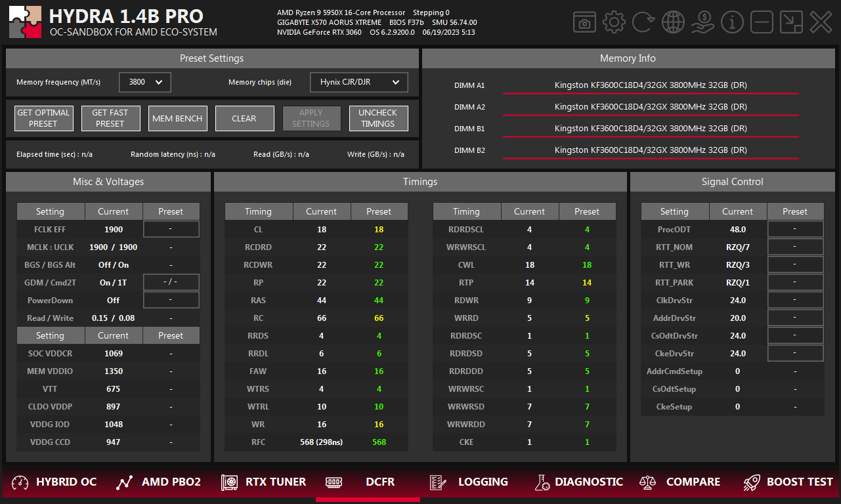This screenshot has width=841, height=504.
Task: Open settings via the gear icon
Action: coord(614,22)
